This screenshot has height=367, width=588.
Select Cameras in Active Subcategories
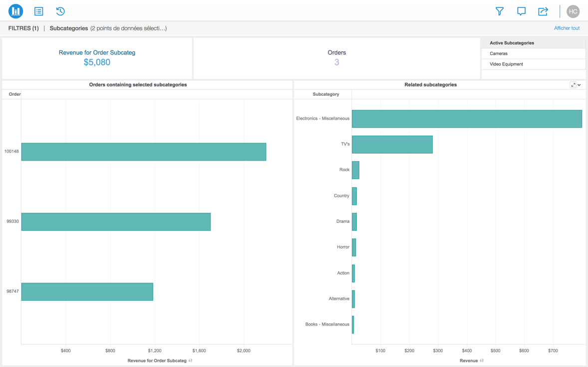click(533, 53)
